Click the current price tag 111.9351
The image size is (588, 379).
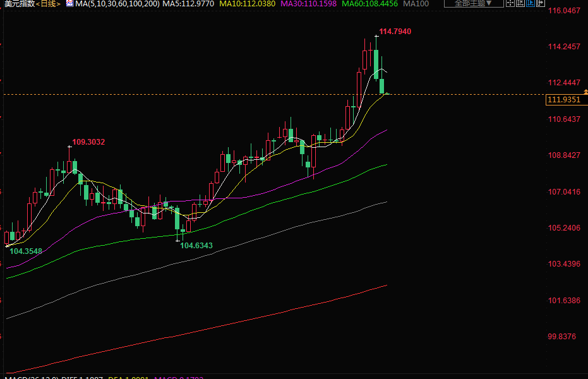563,100
